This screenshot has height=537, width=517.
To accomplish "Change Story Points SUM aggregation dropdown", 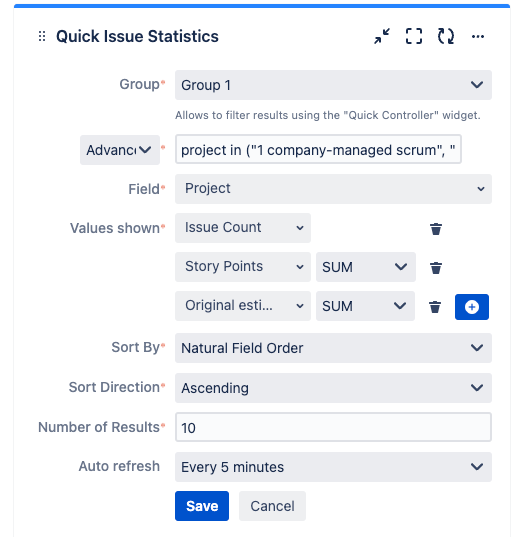I will (x=366, y=267).
